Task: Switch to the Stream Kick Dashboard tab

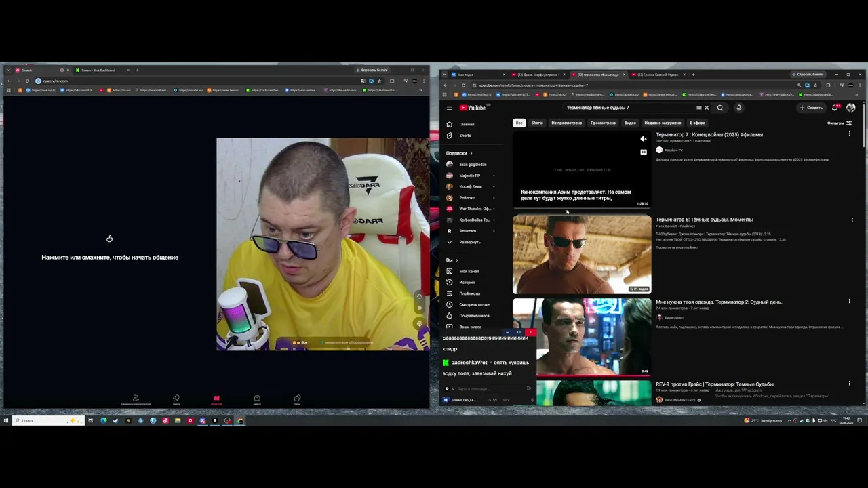Action: pyautogui.click(x=102, y=70)
